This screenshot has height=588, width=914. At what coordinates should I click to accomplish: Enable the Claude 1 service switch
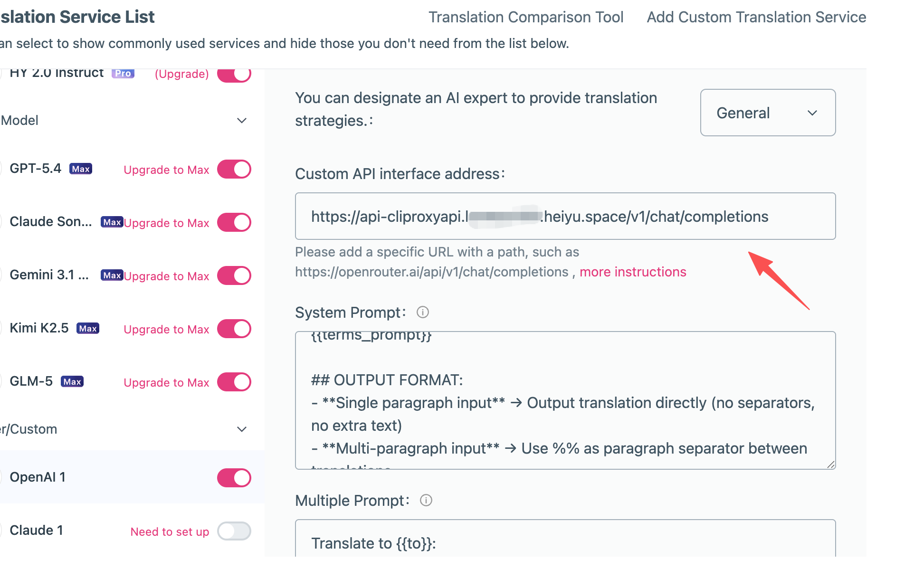(234, 531)
